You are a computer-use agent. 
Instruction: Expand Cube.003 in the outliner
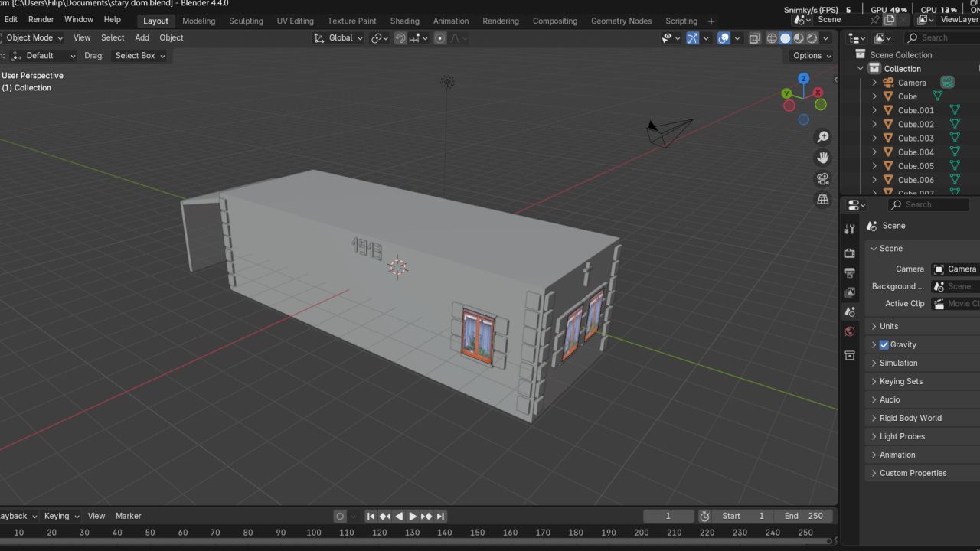pyautogui.click(x=874, y=138)
